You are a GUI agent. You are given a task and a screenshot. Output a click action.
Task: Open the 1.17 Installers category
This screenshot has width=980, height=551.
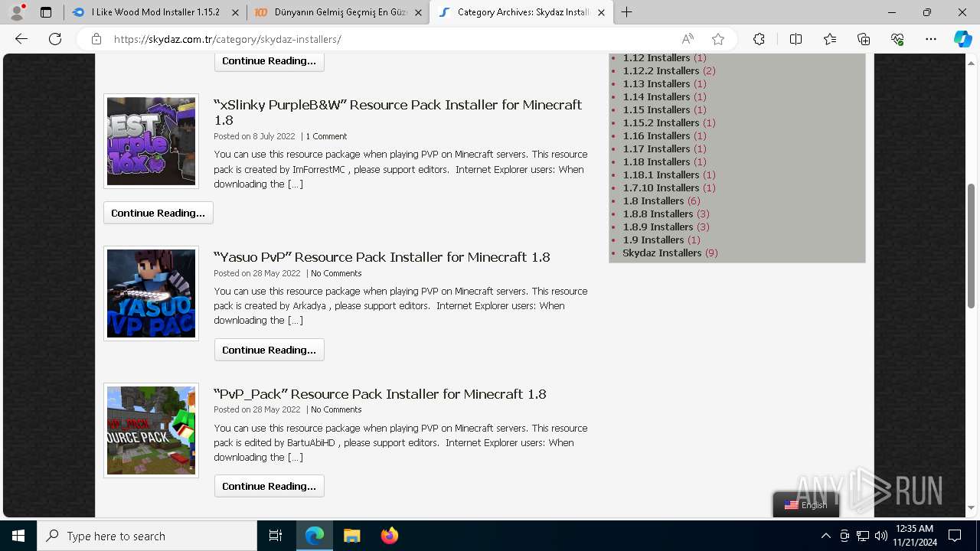point(656,148)
